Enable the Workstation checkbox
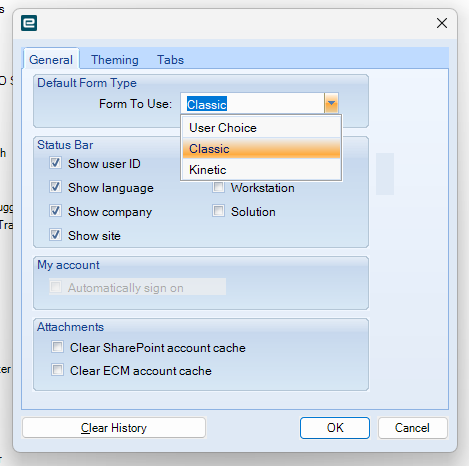The image size is (469, 466). click(x=218, y=187)
